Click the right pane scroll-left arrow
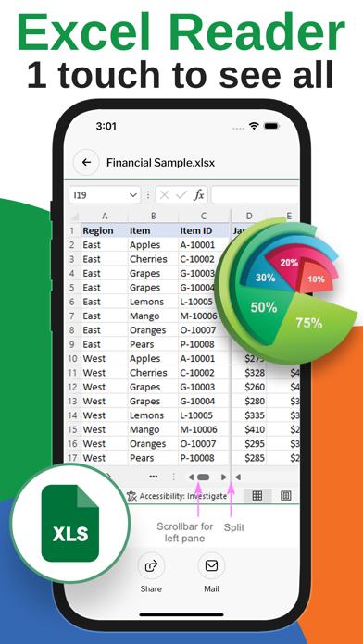Image resolution: width=363 pixels, height=644 pixels. [238, 477]
